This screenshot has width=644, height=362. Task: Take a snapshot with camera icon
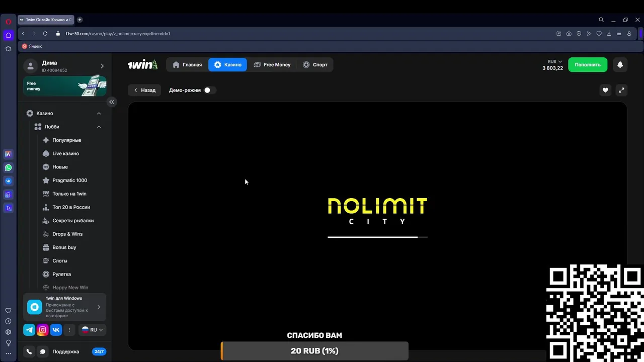coord(569,34)
